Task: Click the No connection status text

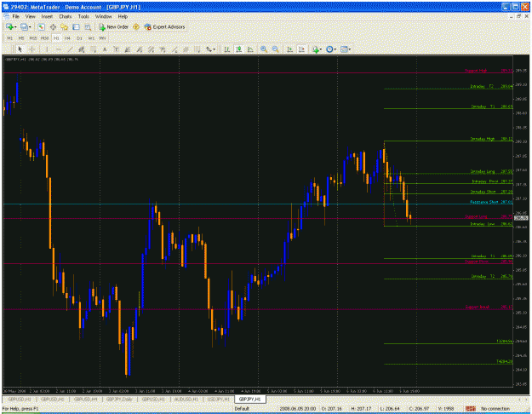Action: 495,409
